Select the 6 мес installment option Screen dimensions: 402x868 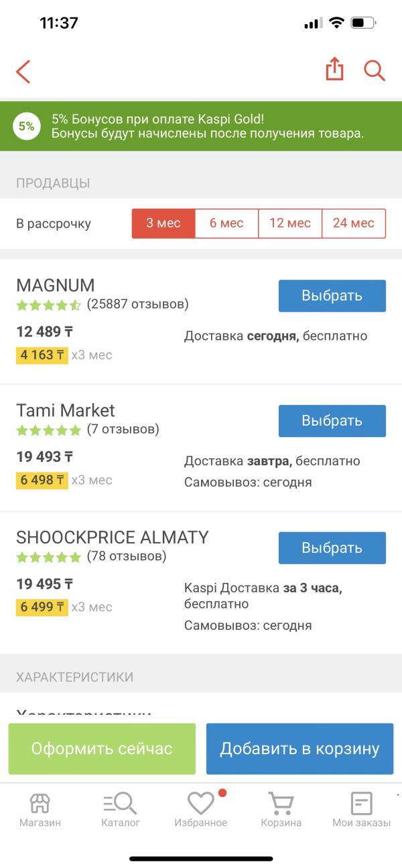tap(226, 223)
